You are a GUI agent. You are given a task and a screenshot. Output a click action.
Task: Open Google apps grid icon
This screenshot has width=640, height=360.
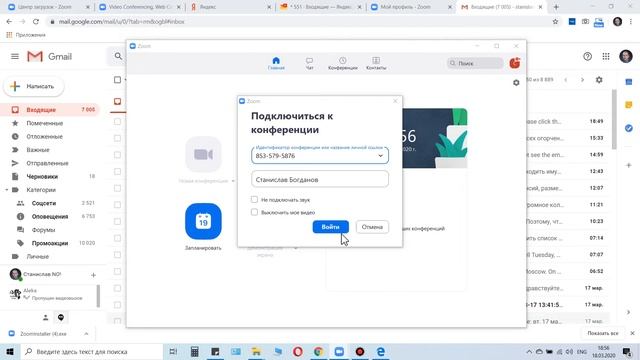606,57
